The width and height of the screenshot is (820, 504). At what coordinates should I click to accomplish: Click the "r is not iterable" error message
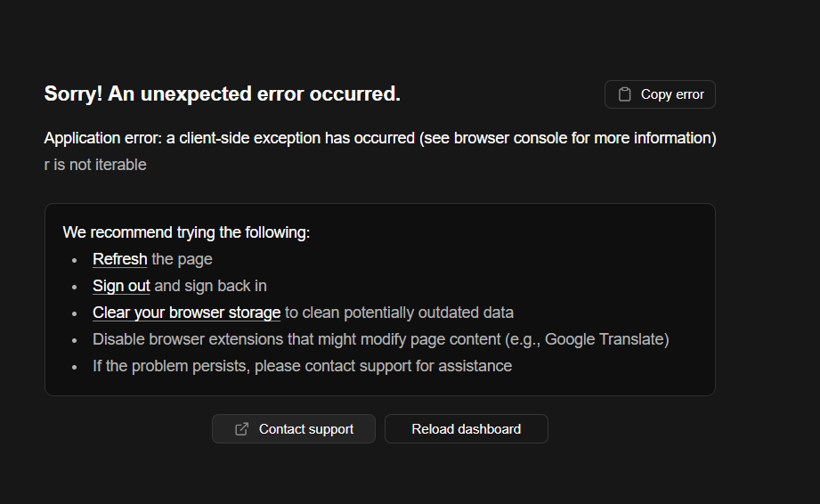(x=95, y=165)
